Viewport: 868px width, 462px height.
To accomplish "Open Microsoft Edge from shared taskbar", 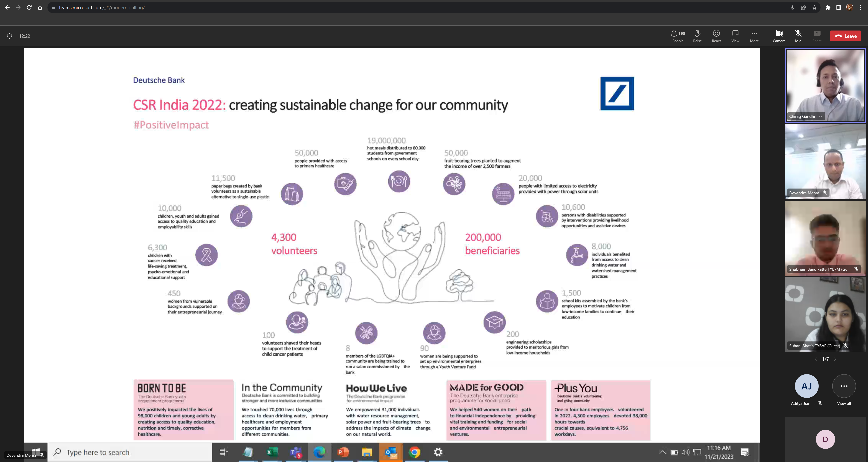I will [319, 452].
